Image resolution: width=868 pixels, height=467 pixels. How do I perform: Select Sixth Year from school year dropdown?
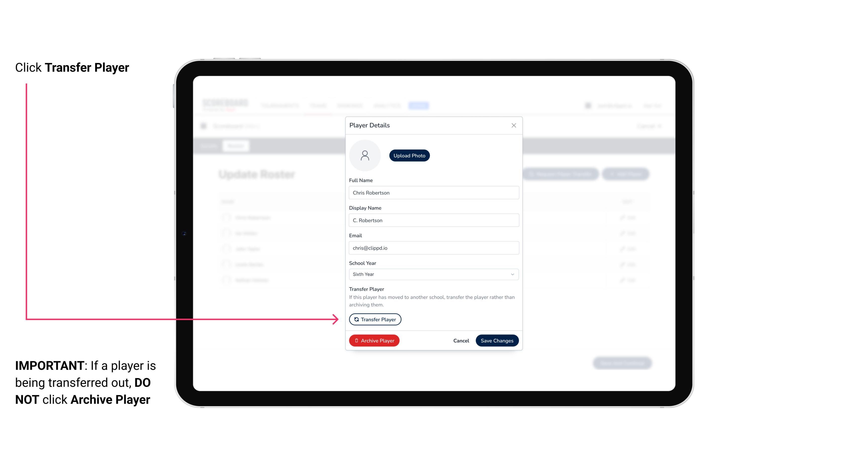pyautogui.click(x=433, y=274)
